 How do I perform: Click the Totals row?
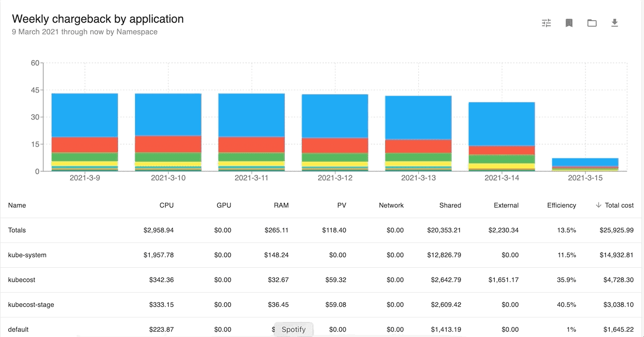point(16,230)
